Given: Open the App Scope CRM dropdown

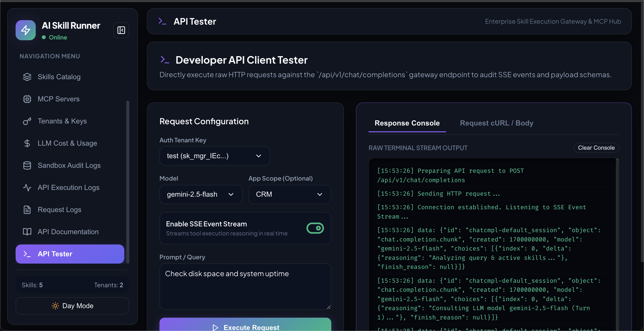Looking at the screenshot, I should coord(290,194).
